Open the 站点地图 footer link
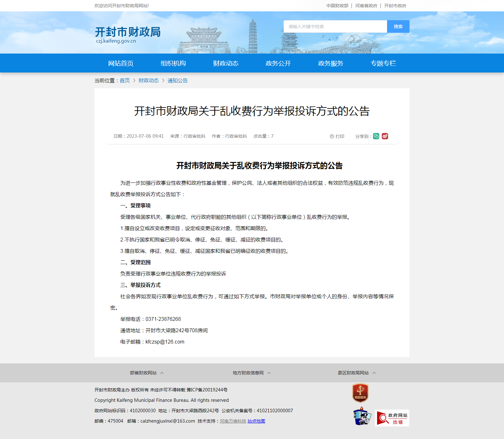504x439 pixels. click(x=256, y=421)
